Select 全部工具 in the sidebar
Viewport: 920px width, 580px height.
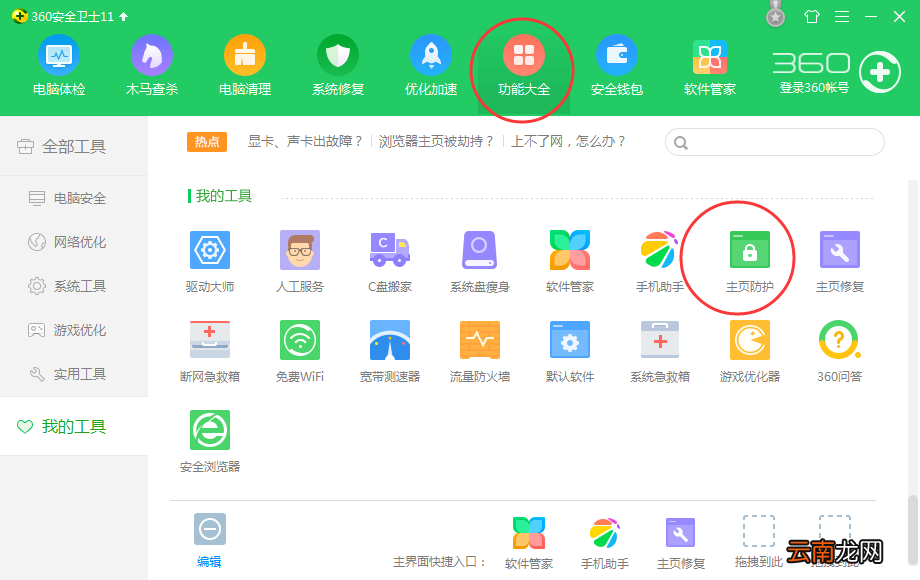point(74,146)
